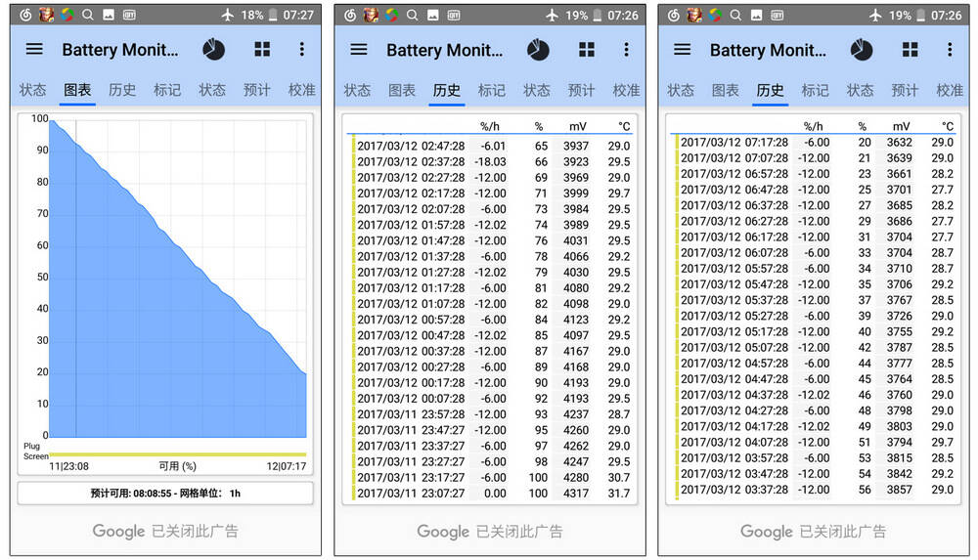Tap the Google 已关闭此广告 notice in the left screen
The image size is (978, 560).
pos(165,532)
